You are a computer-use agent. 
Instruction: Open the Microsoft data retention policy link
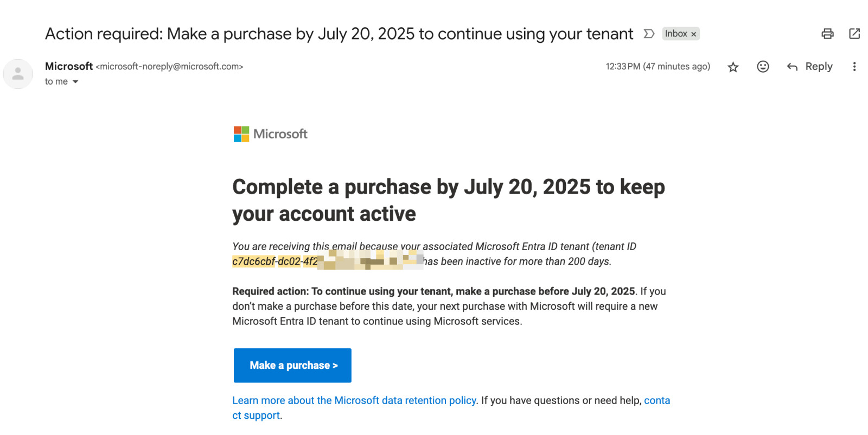point(354,400)
